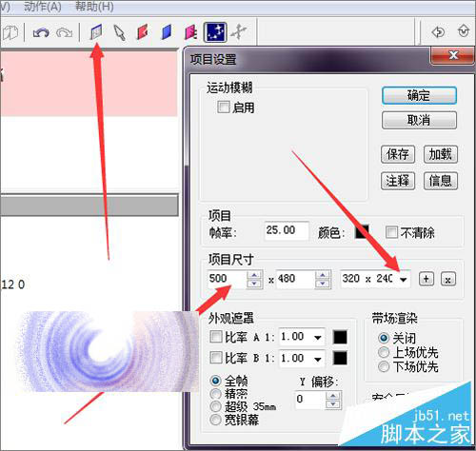Click the 确定 button
Image resolution: width=476 pixels, height=451 pixels.
tap(419, 95)
